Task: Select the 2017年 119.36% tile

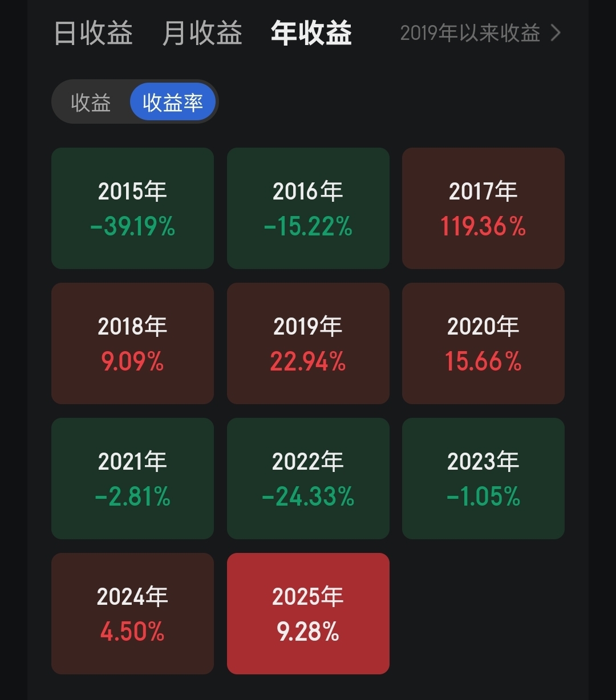Action: [483, 208]
